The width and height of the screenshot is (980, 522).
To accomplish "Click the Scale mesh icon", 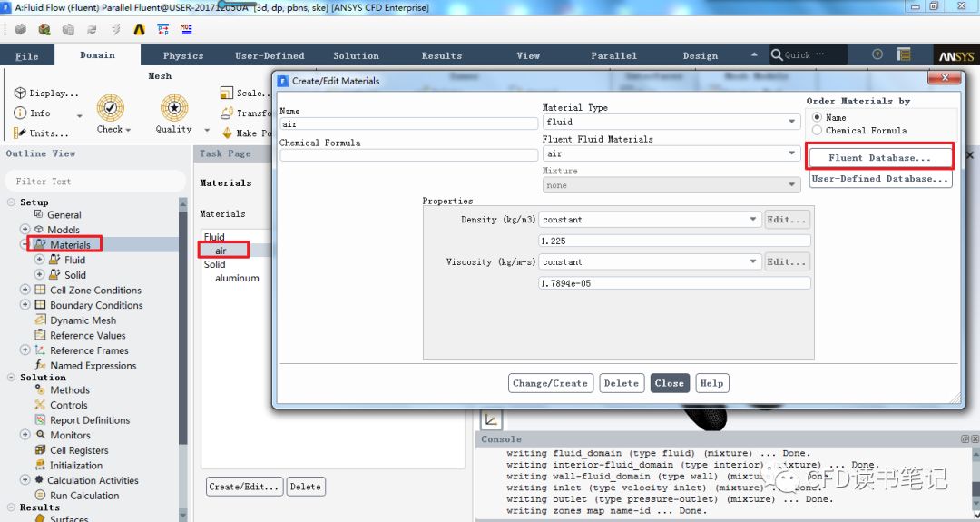I will tap(226, 94).
